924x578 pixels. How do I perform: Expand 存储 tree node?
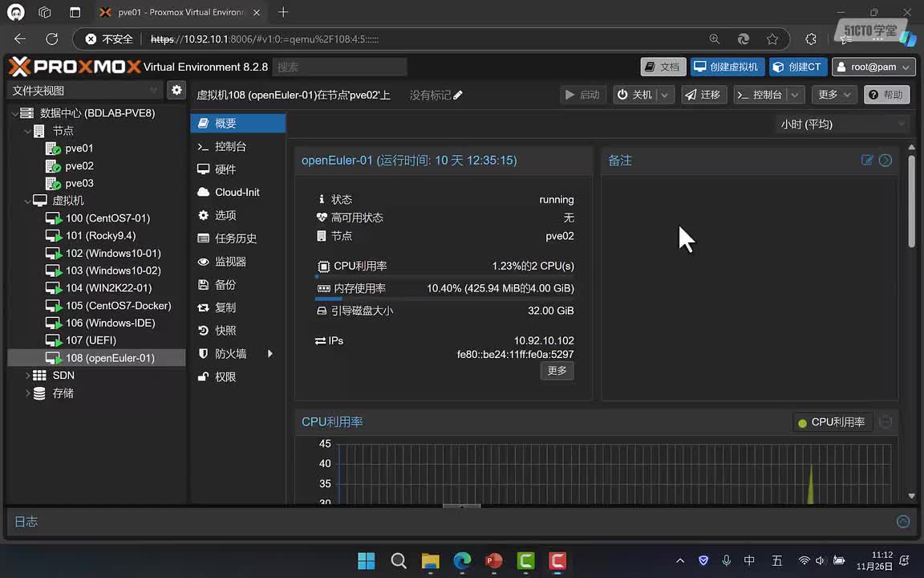[x=27, y=393]
